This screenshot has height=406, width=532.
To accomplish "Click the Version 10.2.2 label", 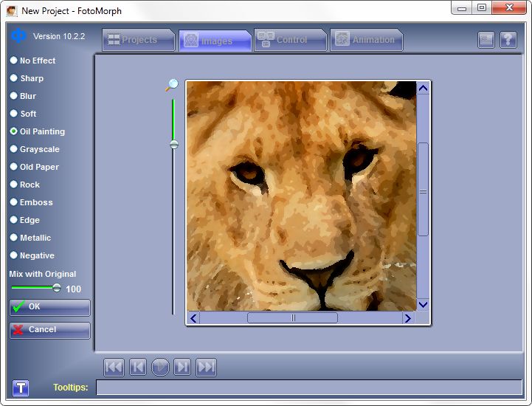I will coord(59,36).
